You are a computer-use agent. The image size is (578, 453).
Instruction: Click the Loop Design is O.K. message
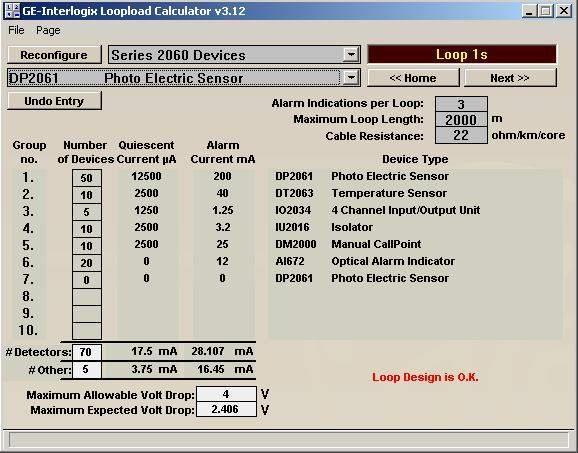click(425, 377)
